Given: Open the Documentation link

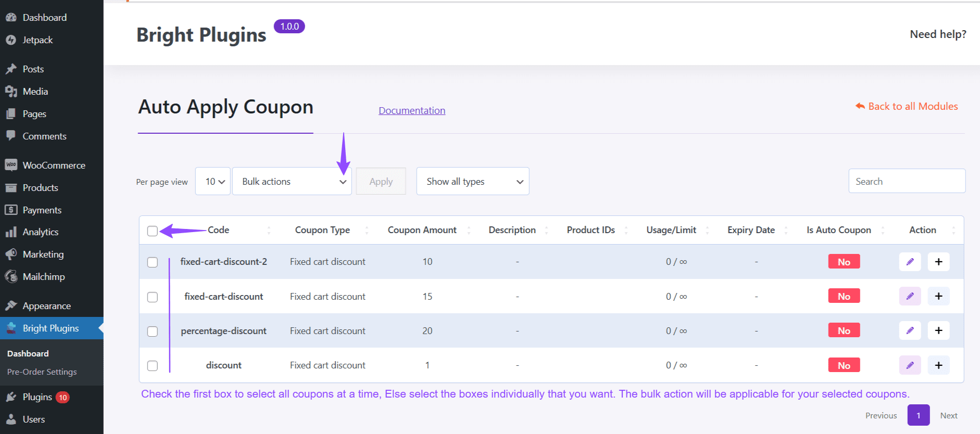Looking at the screenshot, I should (411, 110).
